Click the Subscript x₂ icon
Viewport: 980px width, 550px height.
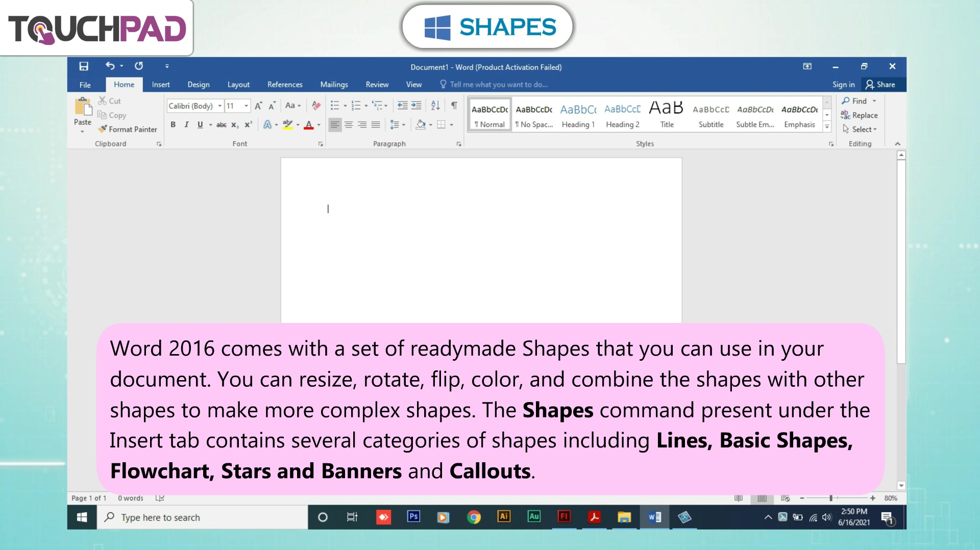(x=235, y=124)
